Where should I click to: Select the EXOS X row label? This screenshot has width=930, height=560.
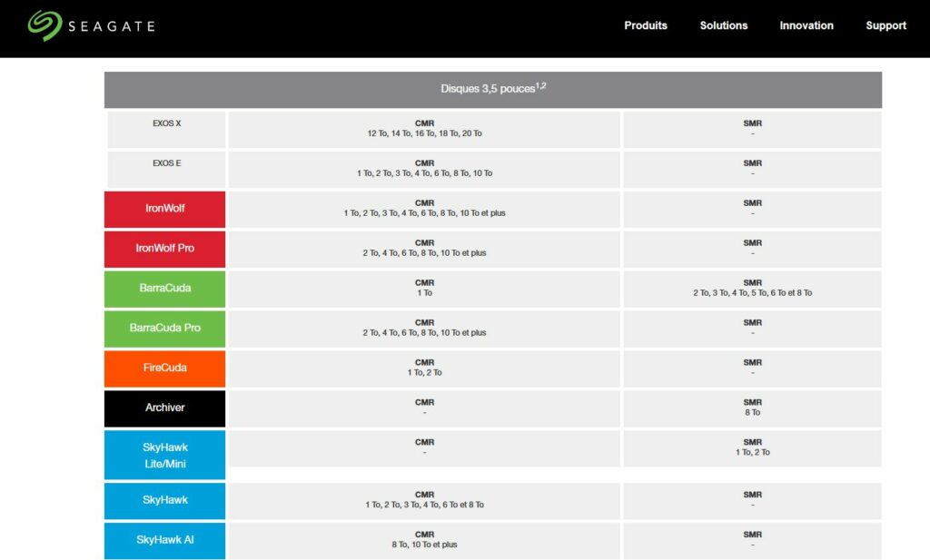167,129
